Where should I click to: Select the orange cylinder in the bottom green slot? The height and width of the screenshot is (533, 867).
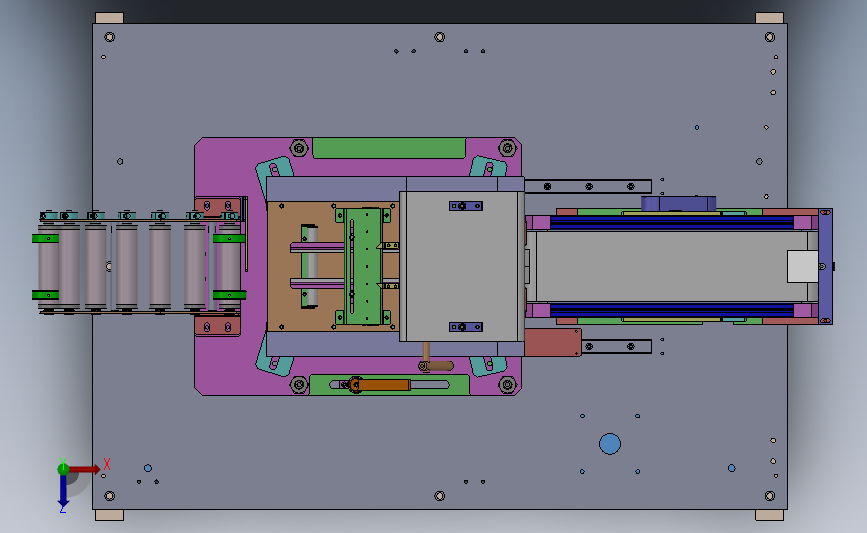coord(384,384)
